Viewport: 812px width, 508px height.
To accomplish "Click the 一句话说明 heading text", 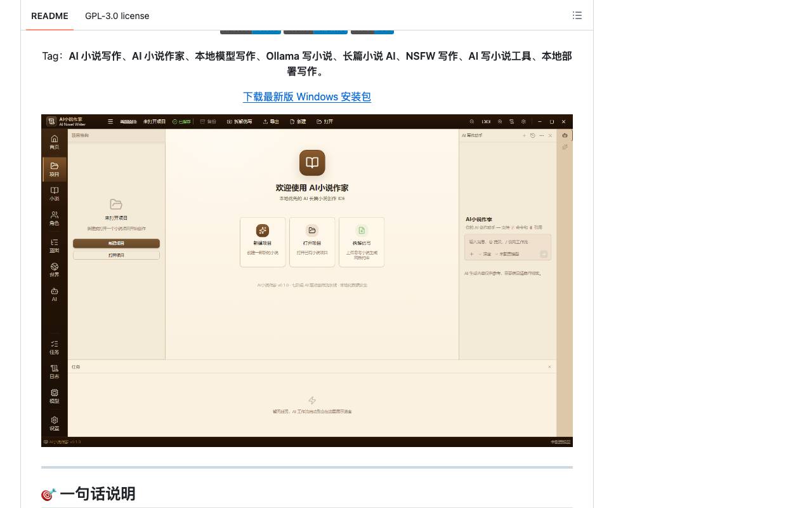I will click(x=98, y=493).
